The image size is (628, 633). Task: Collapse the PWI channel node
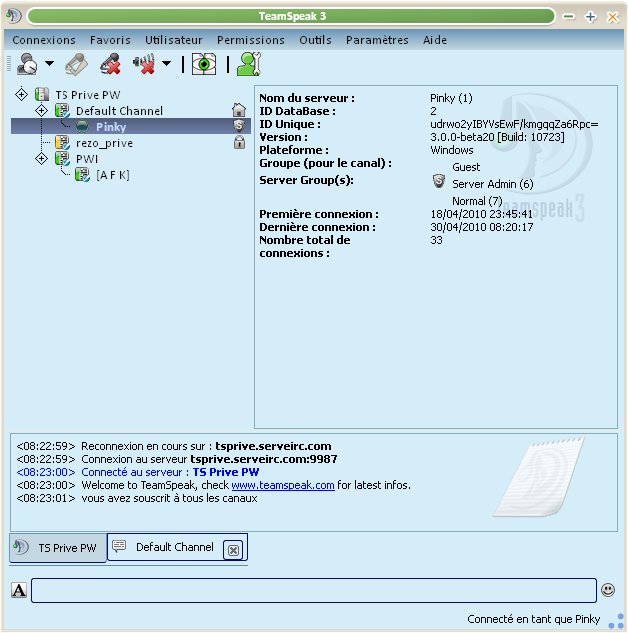tap(42, 159)
